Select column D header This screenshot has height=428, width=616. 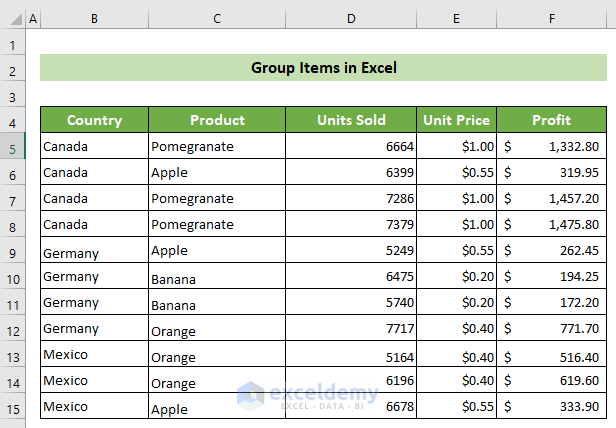tap(351, 18)
